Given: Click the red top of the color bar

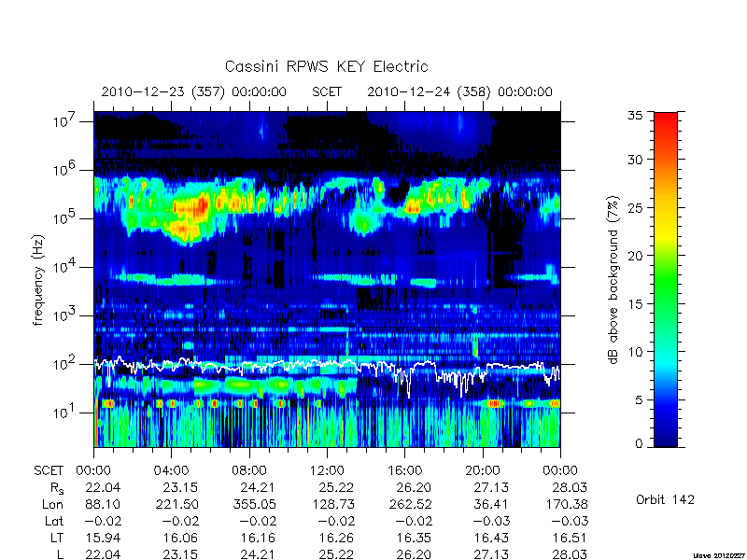Looking at the screenshot, I should coord(666,124).
